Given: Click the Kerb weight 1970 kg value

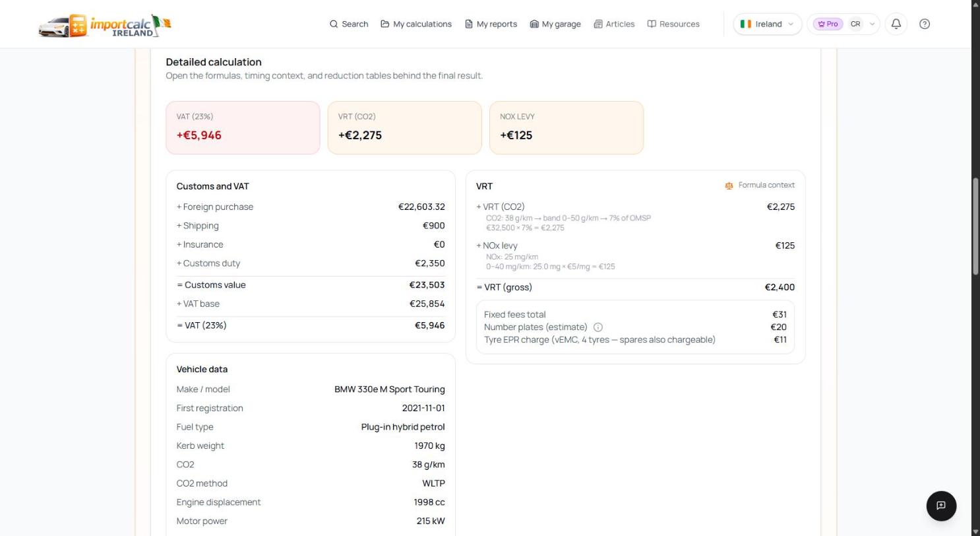Looking at the screenshot, I should coord(430,446).
